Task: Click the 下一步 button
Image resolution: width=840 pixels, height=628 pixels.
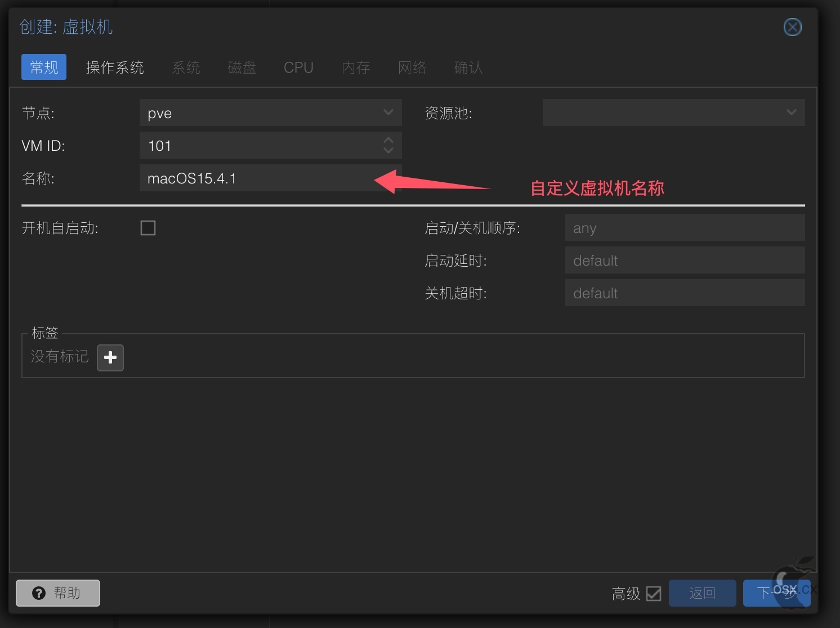Action: 776,593
